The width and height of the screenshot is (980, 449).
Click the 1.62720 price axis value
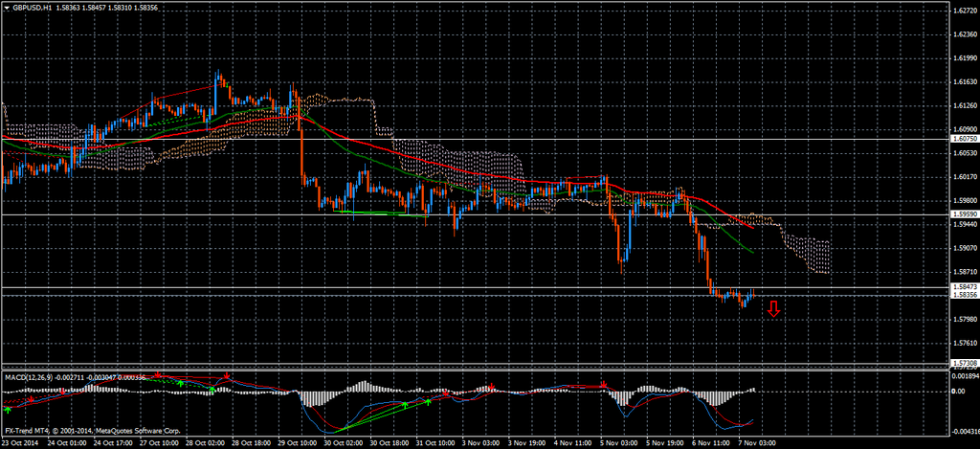click(965, 11)
